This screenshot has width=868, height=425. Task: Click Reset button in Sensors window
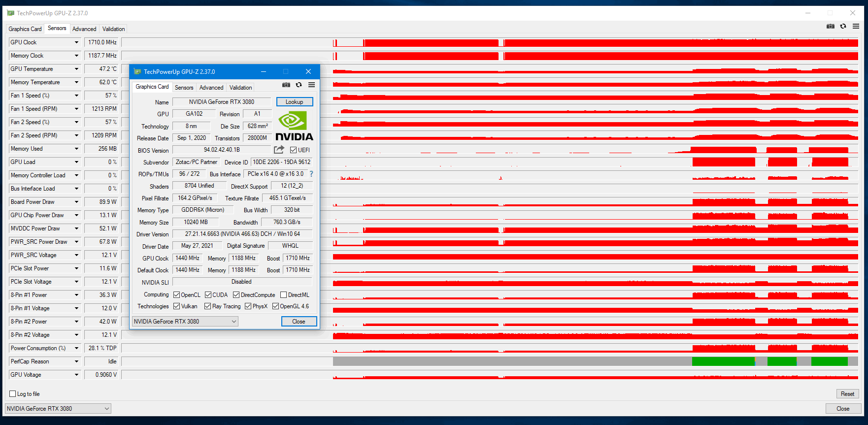tap(848, 394)
